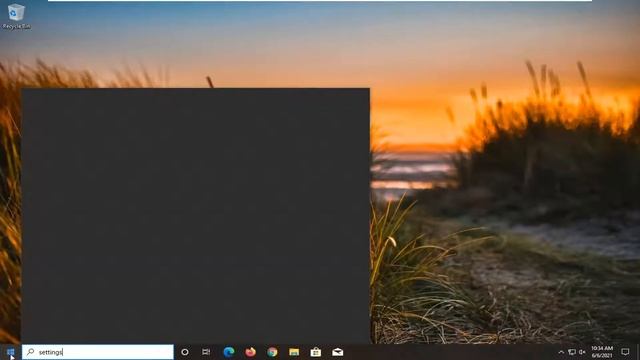
Task: Click the Windows Start button
Action: coord(11,352)
